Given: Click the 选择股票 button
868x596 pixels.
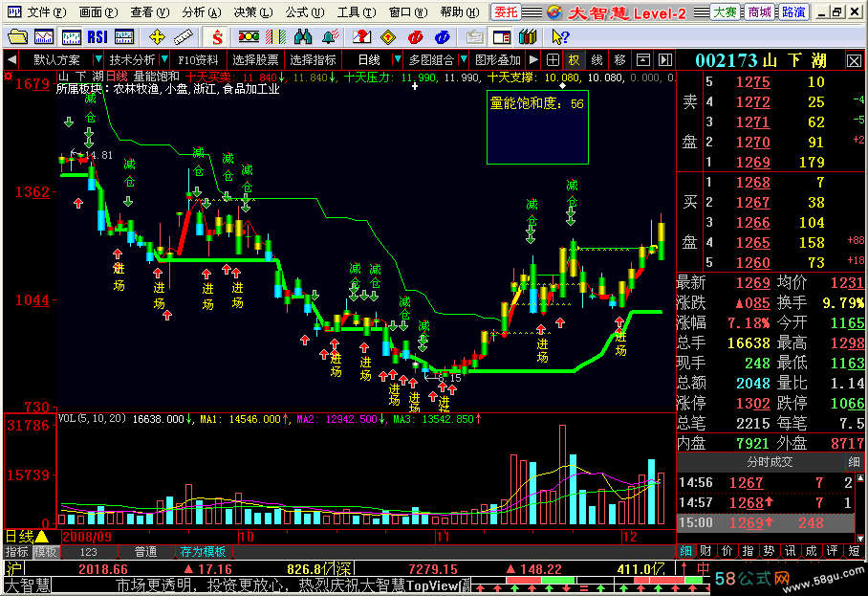Looking at the screenshot, I should pyautogui.click(x=255, y=60).
